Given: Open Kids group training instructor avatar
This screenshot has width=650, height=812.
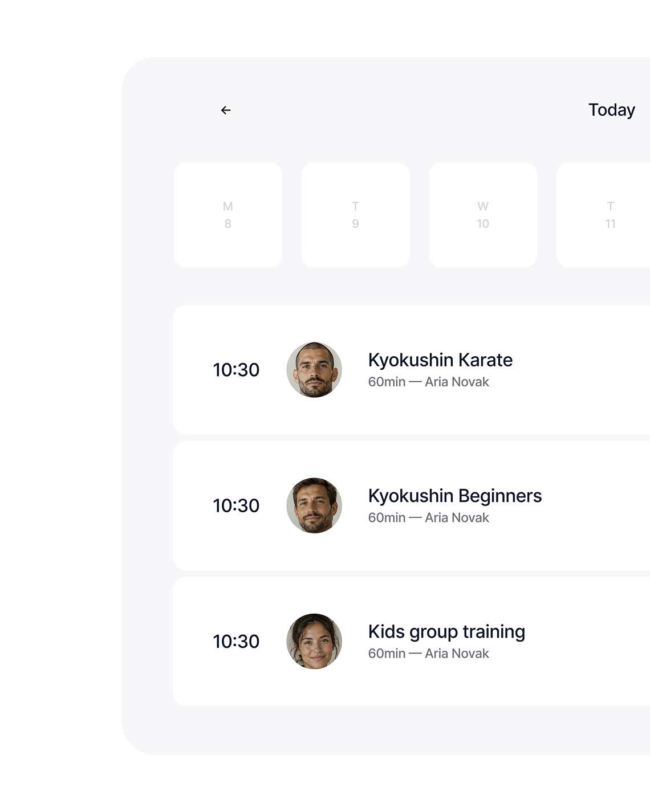Looking at the screenshot, I should 314,641.
